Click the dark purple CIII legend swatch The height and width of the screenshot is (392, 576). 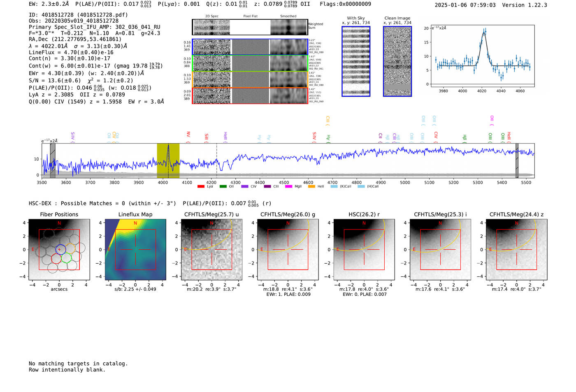(x=267, y=186)
